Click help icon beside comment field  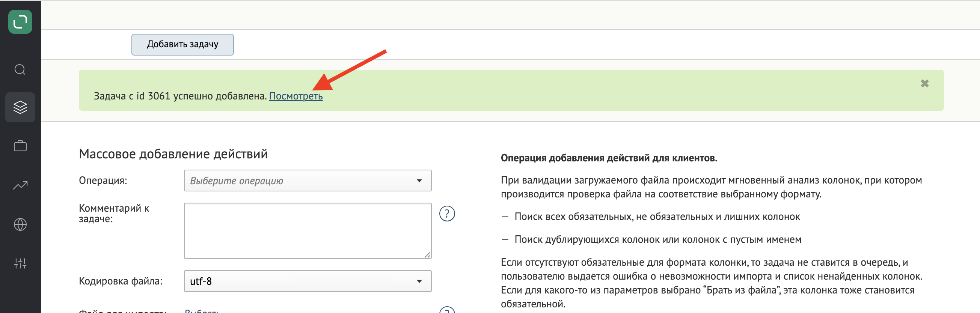coord(447,214)
